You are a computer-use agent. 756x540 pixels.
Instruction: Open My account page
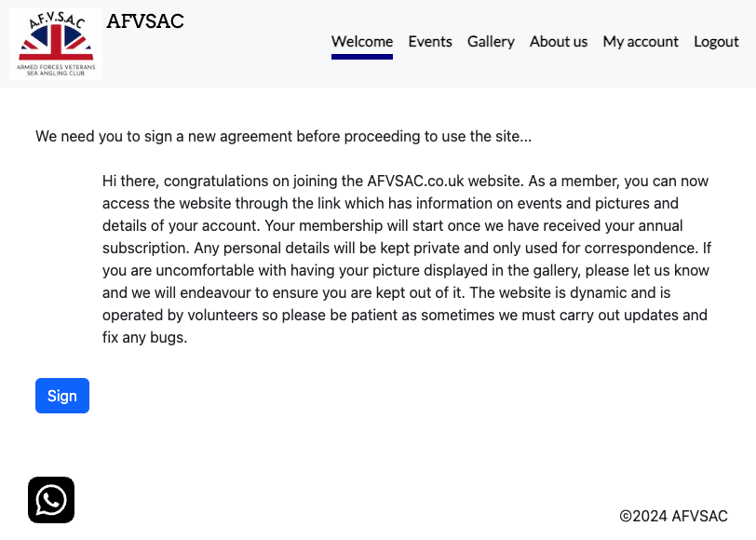tap(641, 41)
